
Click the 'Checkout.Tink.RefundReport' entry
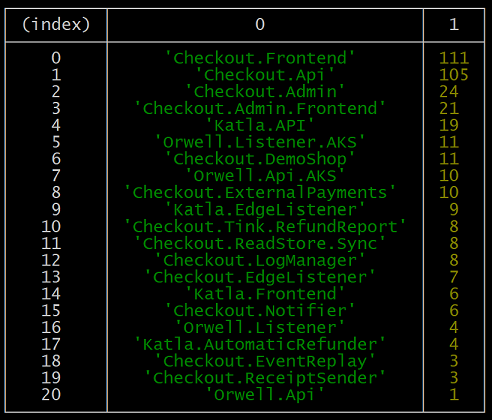pos(265,227)
